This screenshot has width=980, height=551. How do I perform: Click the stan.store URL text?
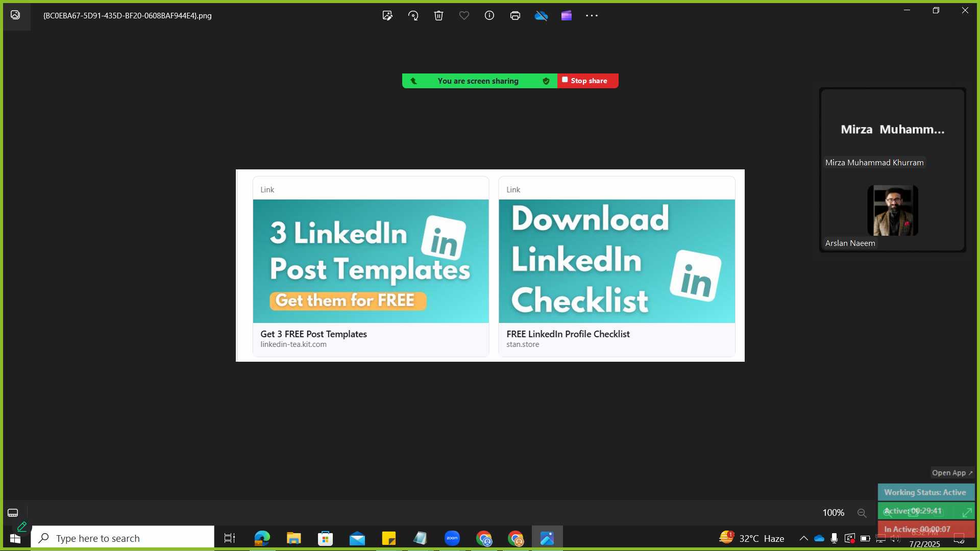[523, 344]
